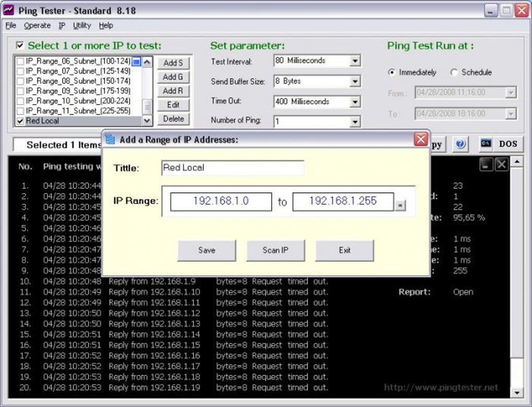Viewport: 532px width, 407px height.
Task: Click the Delete button
Action: click(173, 119)
